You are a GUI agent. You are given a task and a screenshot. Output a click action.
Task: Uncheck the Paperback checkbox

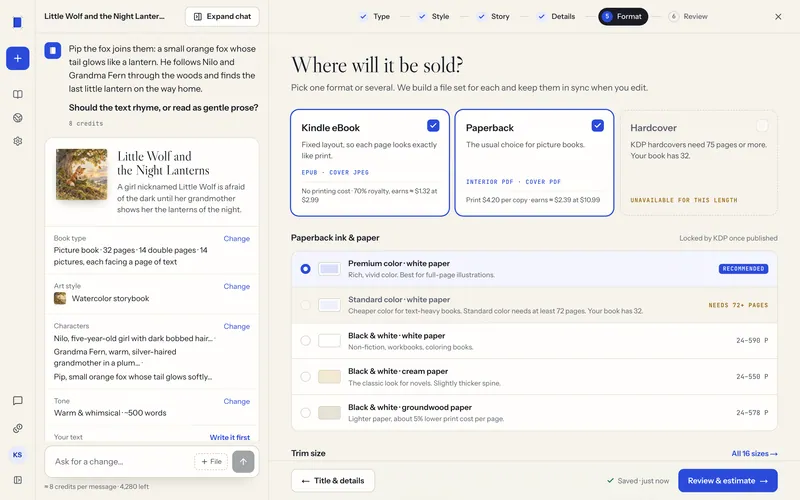(x=597, y=126)
